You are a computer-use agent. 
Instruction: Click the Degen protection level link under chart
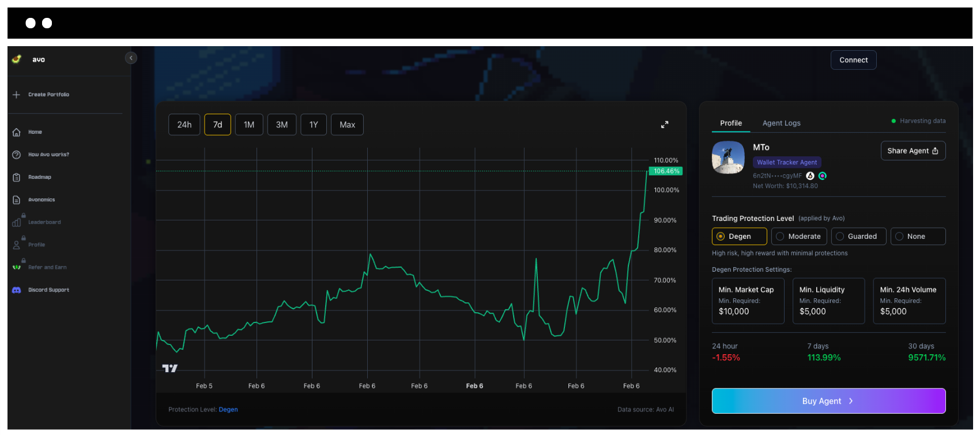tap(228, 410)
